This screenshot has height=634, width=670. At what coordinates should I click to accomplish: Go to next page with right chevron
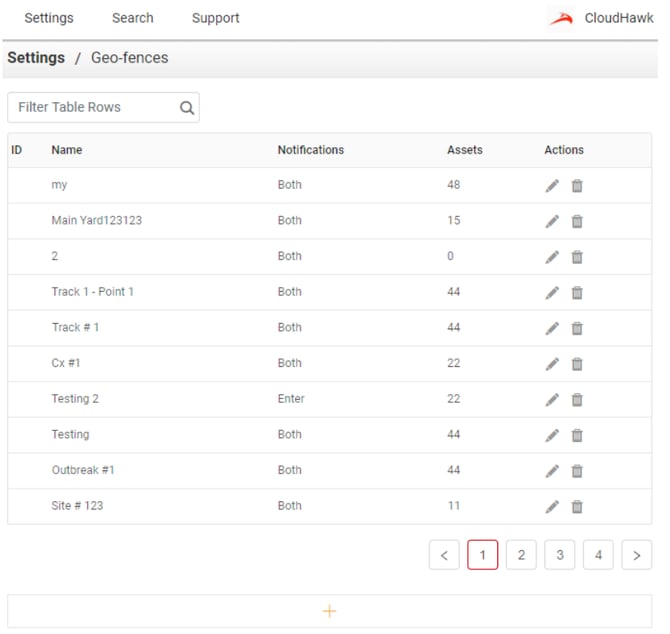point(636,555)
